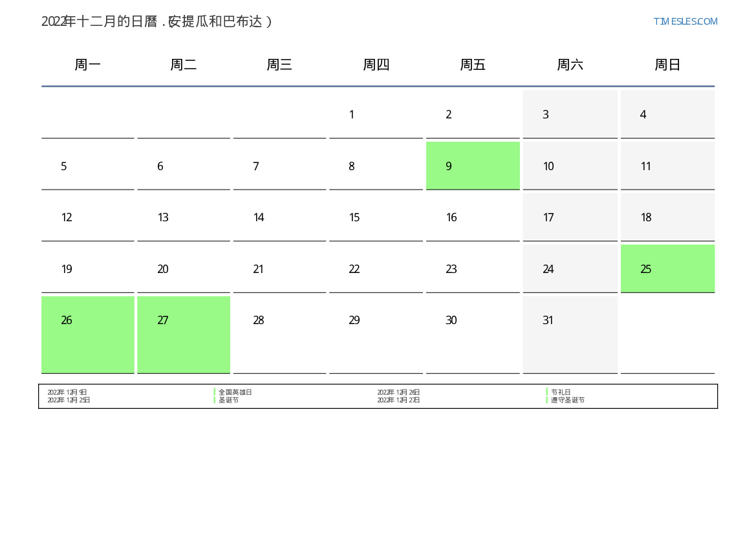Click the legend date 2022年12月9日
The width and height of the screenshot is (756, 535).
[67, 392]
